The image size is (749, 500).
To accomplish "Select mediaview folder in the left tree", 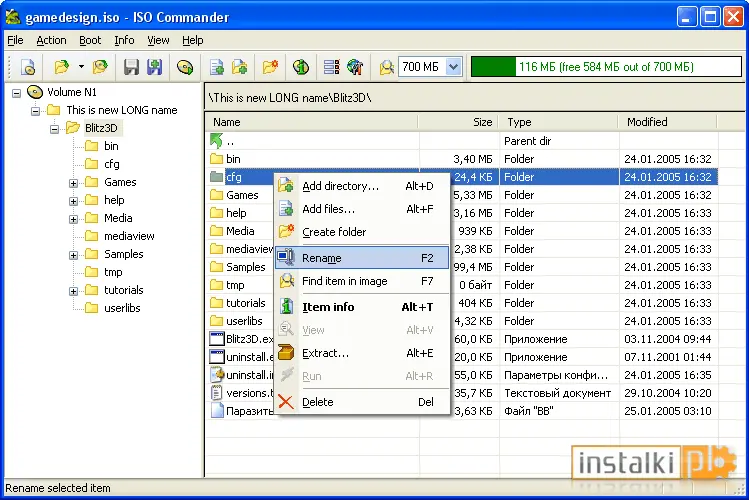I will click(129, 236).
